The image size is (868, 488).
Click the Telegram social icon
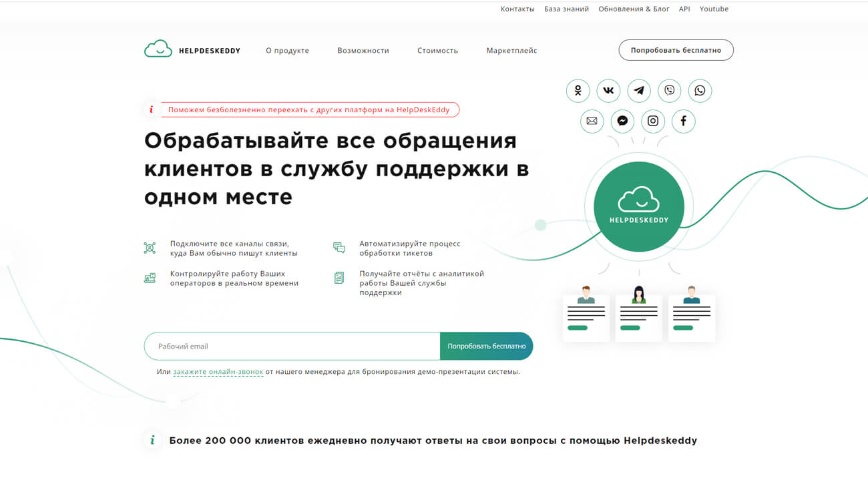pyautogui.click(x=639, y=91)
